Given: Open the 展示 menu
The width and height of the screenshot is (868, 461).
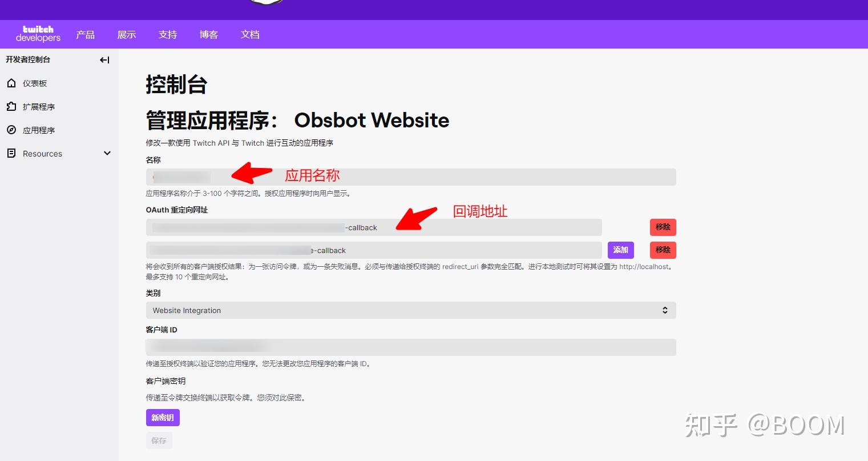Looking at the screenshot, I should 127,35.
